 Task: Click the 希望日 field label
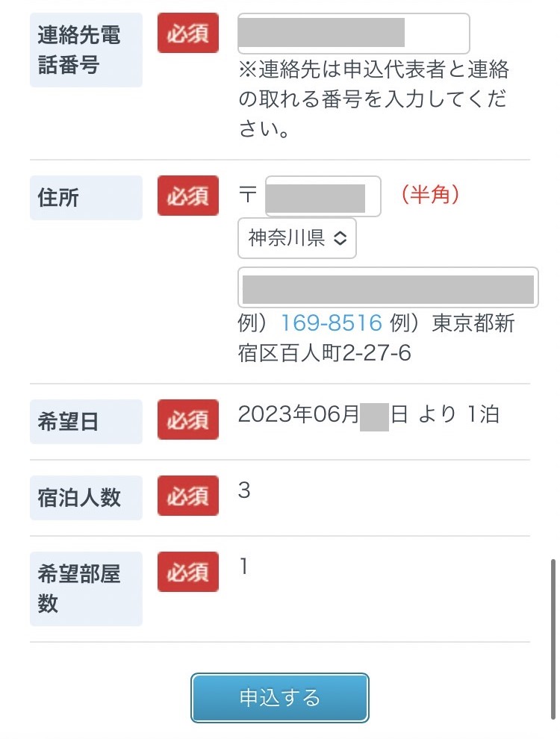68,422
